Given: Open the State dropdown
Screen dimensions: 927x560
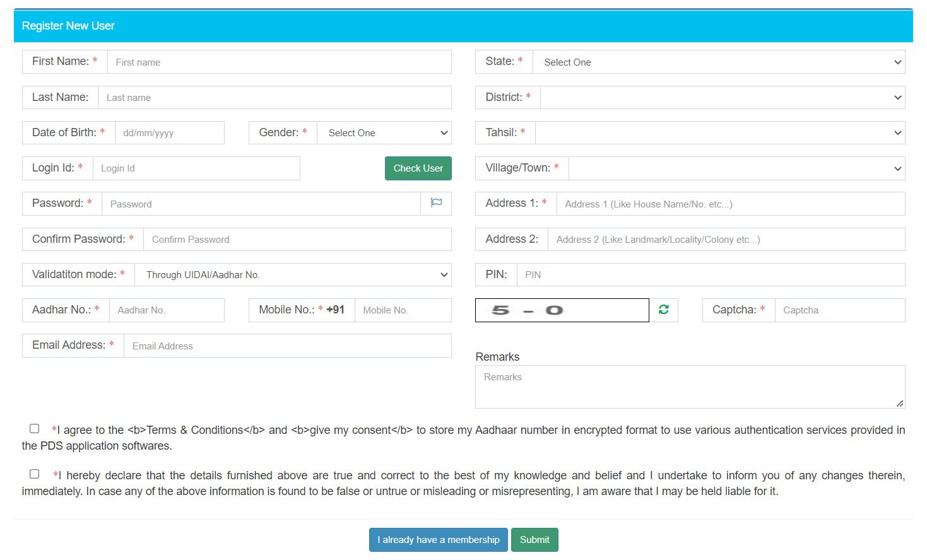Looking at the screenshot, I should (x=719, y=62).
